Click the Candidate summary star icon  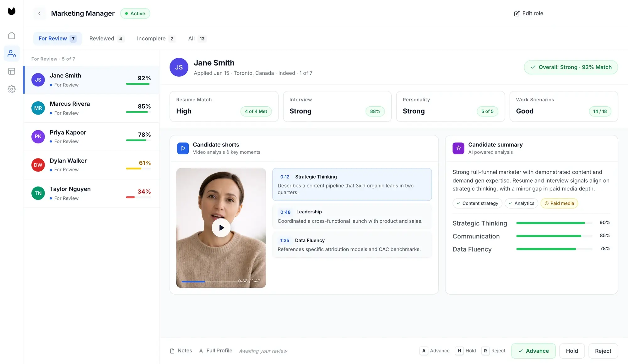click(458, 148)
